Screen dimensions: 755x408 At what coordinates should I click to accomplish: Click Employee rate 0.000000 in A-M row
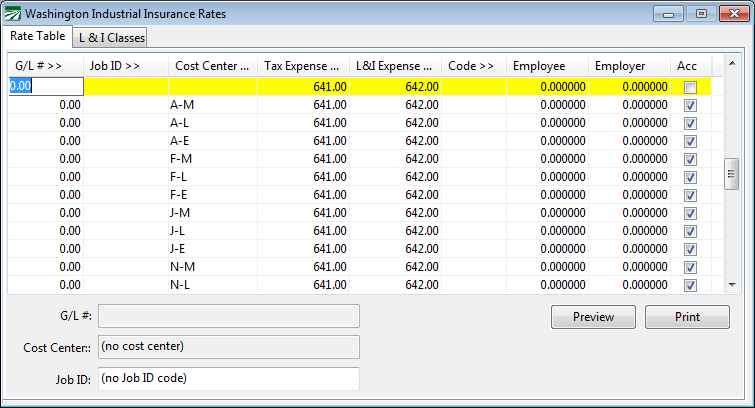[547, 105]
